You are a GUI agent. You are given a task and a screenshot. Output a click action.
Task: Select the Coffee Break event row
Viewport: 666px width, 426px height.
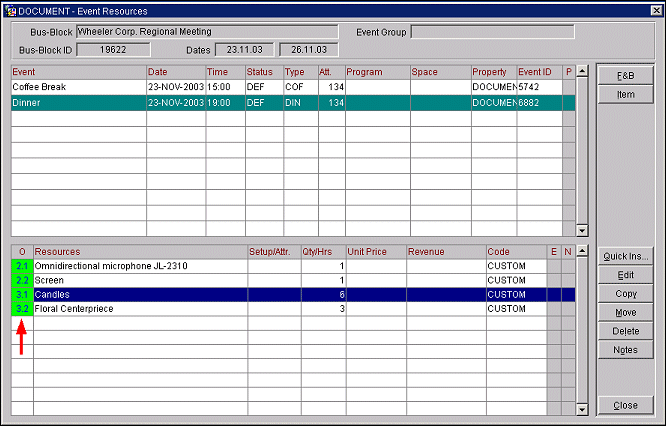pos(78,88)
